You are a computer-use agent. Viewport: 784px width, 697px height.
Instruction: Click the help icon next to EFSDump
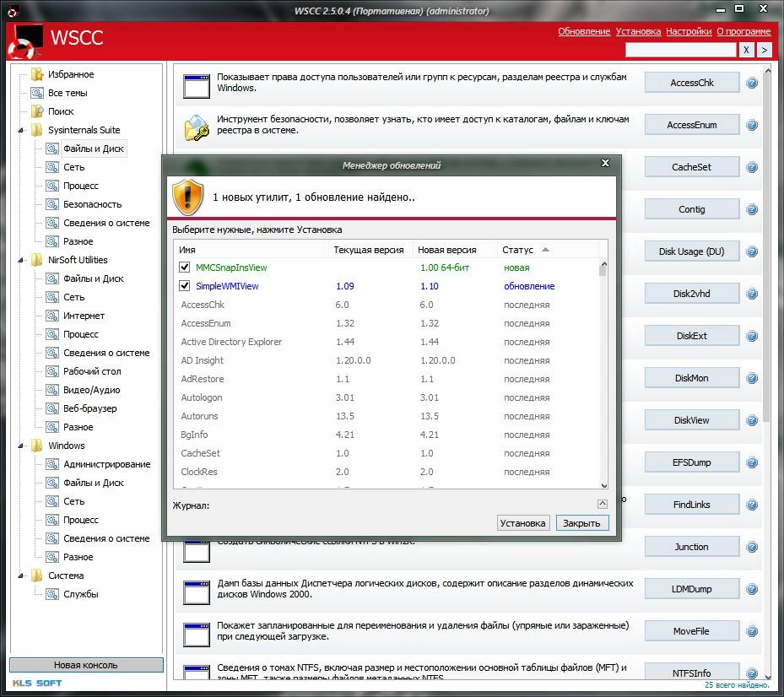click(x=751, y=462)
